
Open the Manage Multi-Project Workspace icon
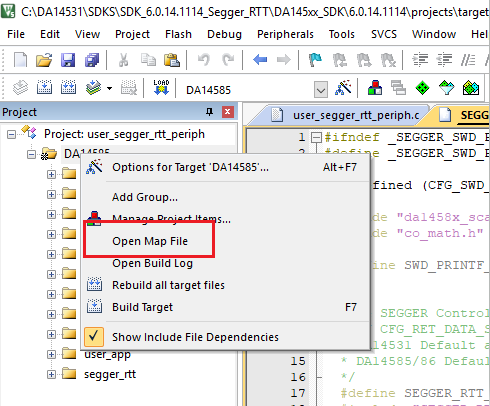tap(398, 88)
